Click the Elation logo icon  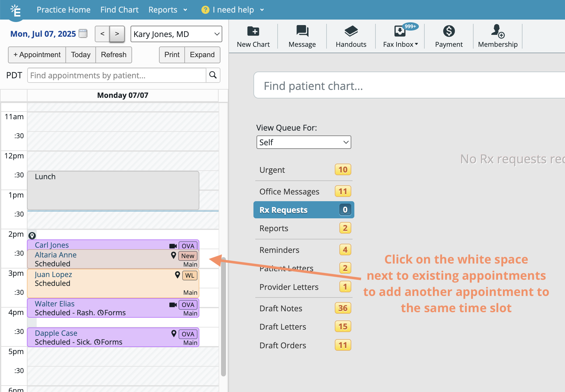pyautogui.click(x=16, y=11)
